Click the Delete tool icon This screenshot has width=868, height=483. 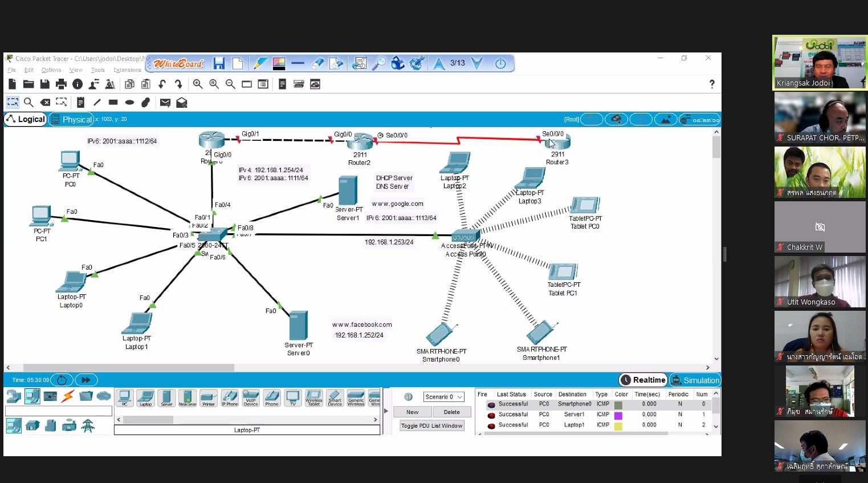point(45,103)
